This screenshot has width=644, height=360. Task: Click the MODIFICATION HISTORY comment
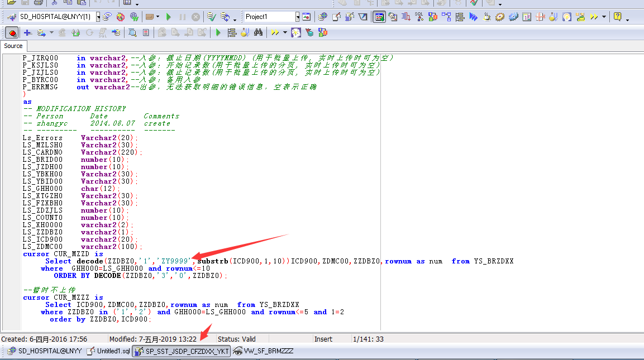pos(75,109)
